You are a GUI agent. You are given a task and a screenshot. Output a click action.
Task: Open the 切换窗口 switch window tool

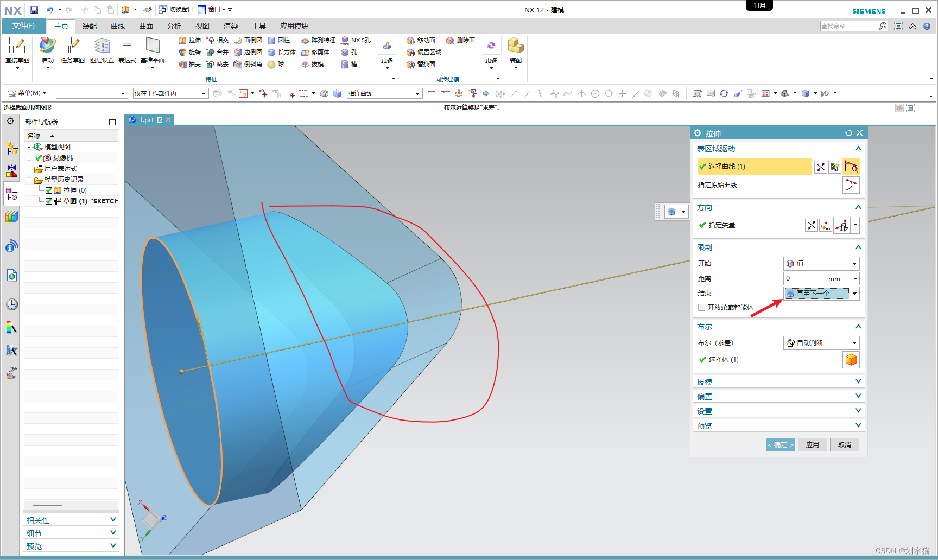[176, 10]
